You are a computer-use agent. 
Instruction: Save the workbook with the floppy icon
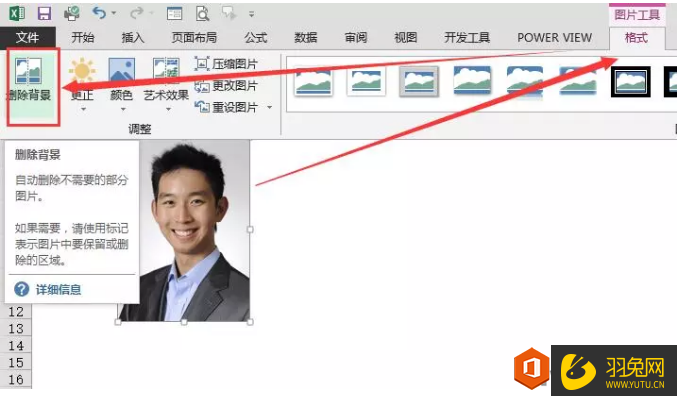[x=44, y=13]
